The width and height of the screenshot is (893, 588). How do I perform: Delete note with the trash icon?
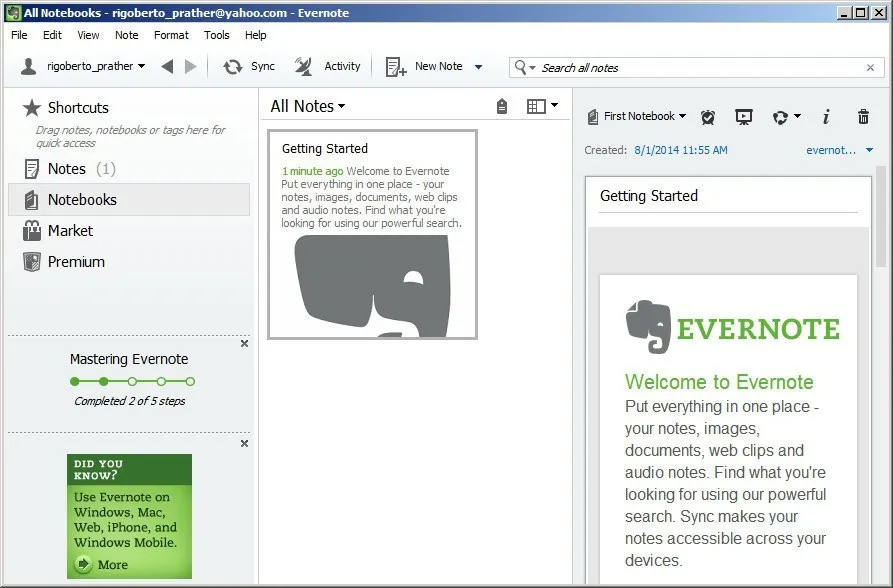863,117
